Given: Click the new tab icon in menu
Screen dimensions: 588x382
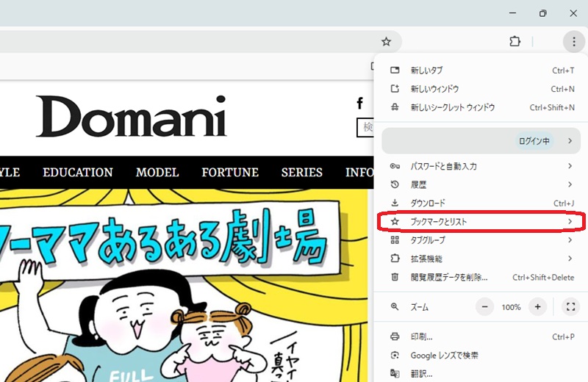Looking at the screenshot, I should click(x=395, y=70).
